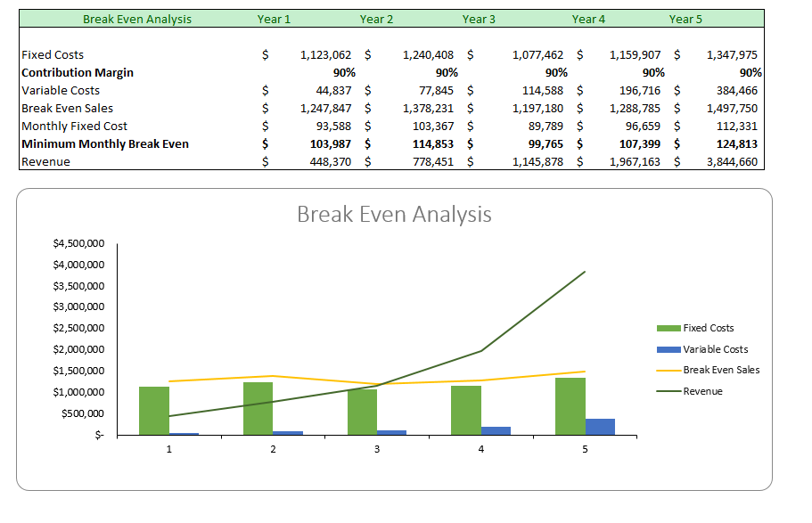Select the tallest green Fixed Costs bar
Screen dimensions: 812x523
tap(569, 405)
